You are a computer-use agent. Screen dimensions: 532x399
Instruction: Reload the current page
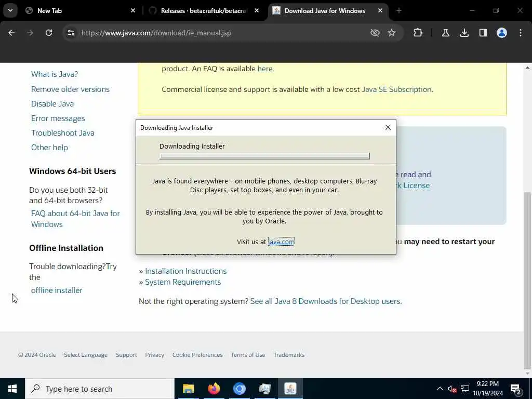pos(49,33)
